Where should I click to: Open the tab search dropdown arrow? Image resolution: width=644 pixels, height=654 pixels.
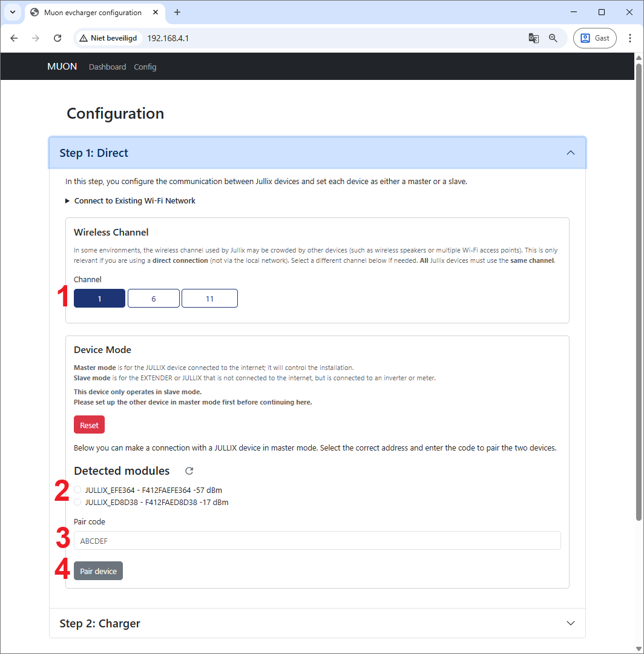coord(12,13)
